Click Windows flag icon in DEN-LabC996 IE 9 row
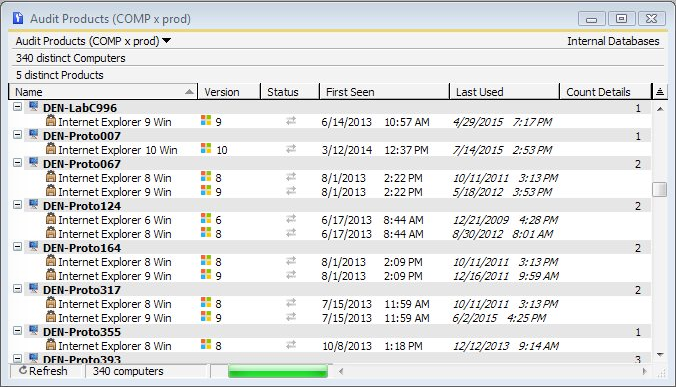The height and width of the screenshot is (387, 676). (x=206, y=120)
